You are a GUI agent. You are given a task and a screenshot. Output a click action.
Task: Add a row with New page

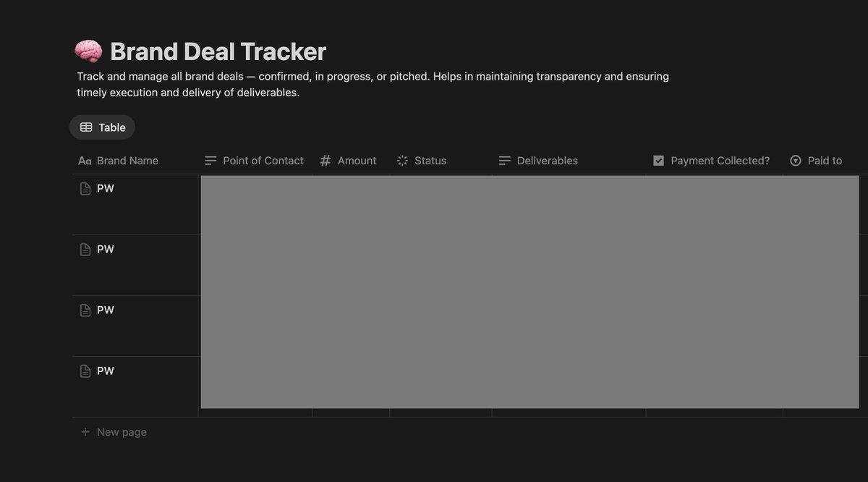(114, 432)
